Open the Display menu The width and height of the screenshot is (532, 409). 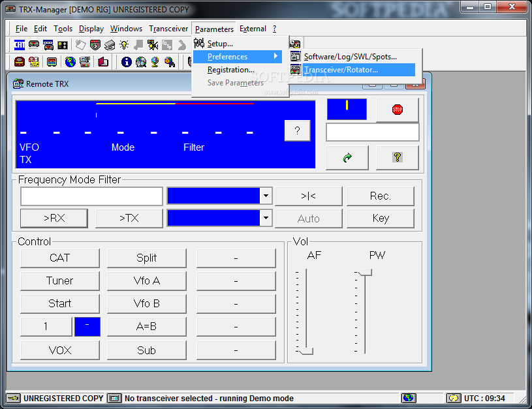(91, 29)
